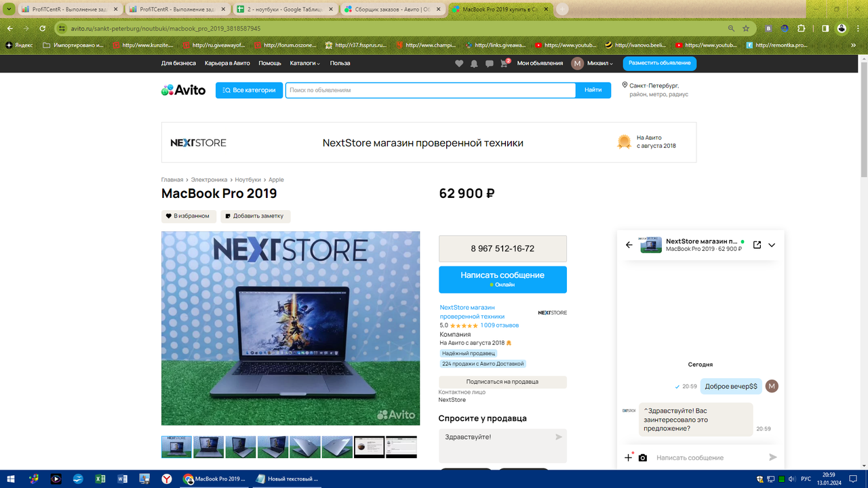Open the browser extensions puzzle icon

(802, 28)
